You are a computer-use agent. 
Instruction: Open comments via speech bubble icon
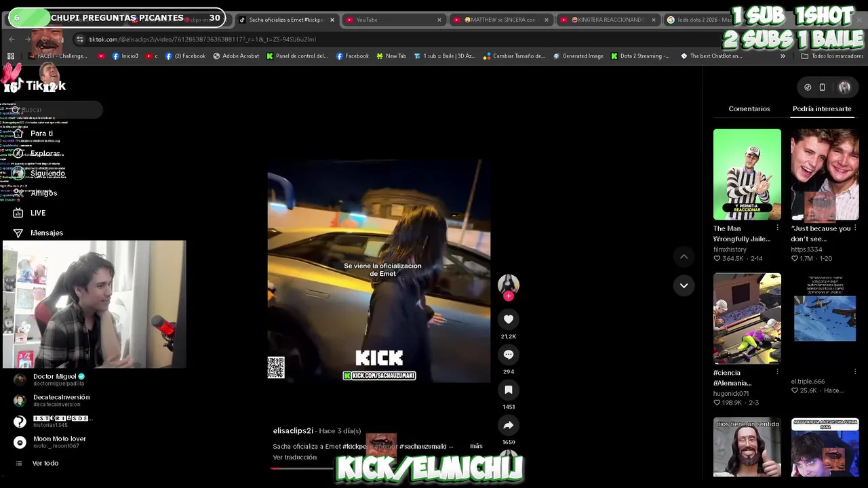tap(509, 354)
